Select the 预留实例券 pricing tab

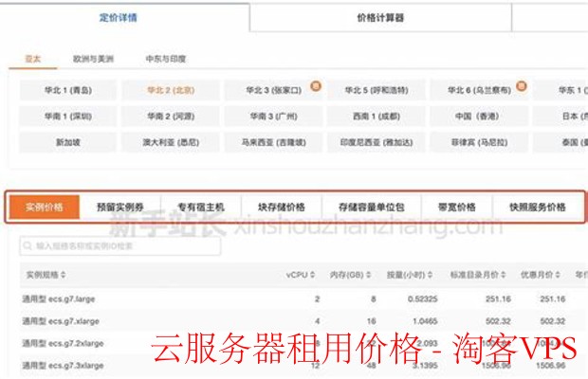click(120, 208)
